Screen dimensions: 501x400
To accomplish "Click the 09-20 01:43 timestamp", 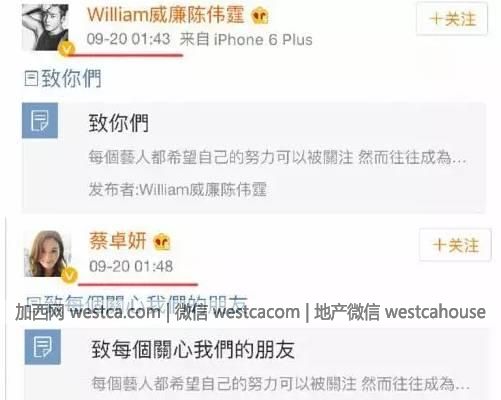I will (128, 39).
